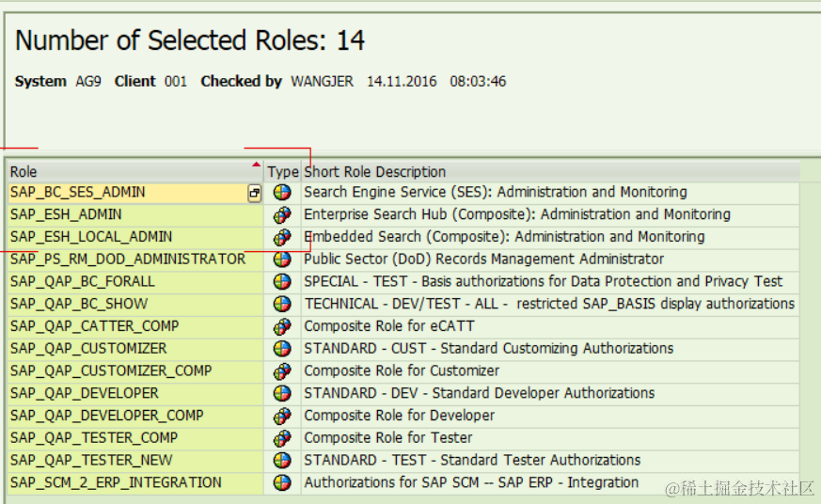The width and height of the screenshot is (821, 504).
Task: Click the type icon for SAP_QAP_CUSTOMIZER row
Action: 282,349
